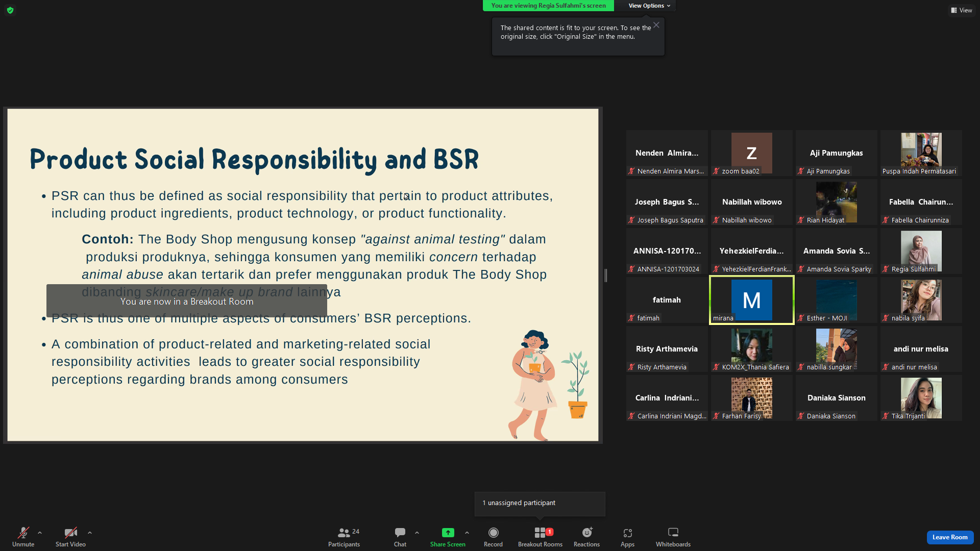Select Nenden Almira participant tile
This screenshot has width=980, height=551.
point(667,153)
